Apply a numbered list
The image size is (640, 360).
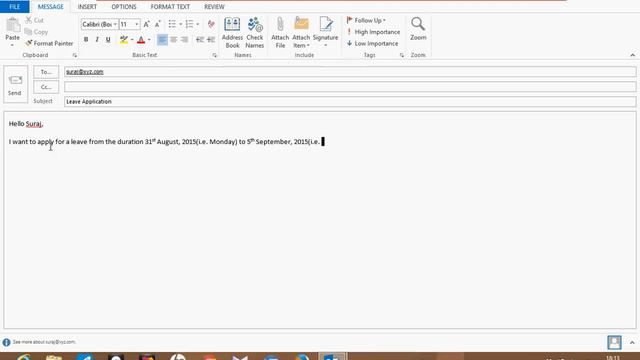pyautogui.click(x=189, y=24)
